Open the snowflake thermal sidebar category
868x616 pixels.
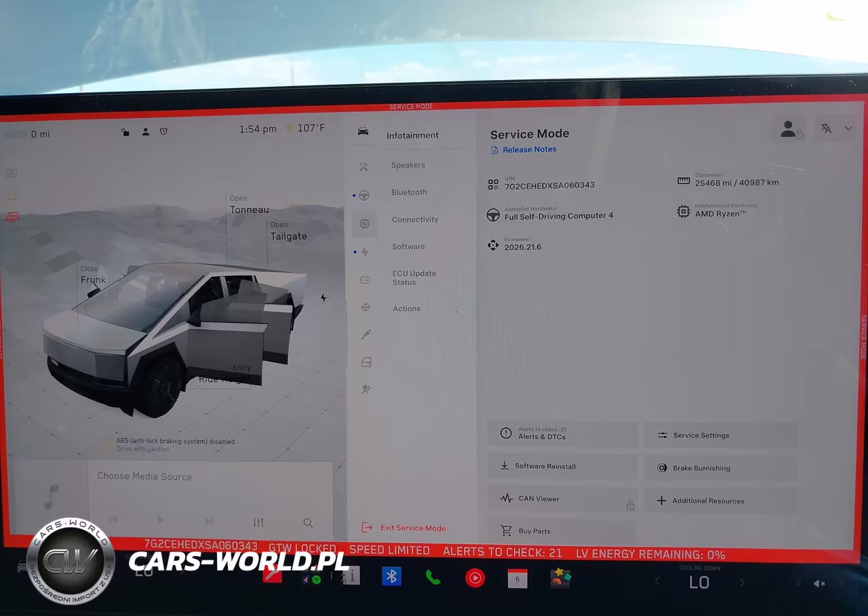(x=366, y=307)
